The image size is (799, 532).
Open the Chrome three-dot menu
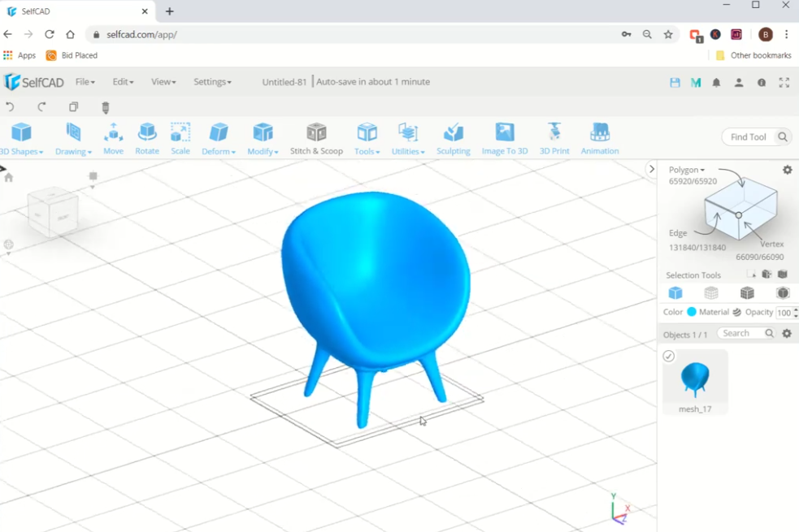tap(786, 34)
